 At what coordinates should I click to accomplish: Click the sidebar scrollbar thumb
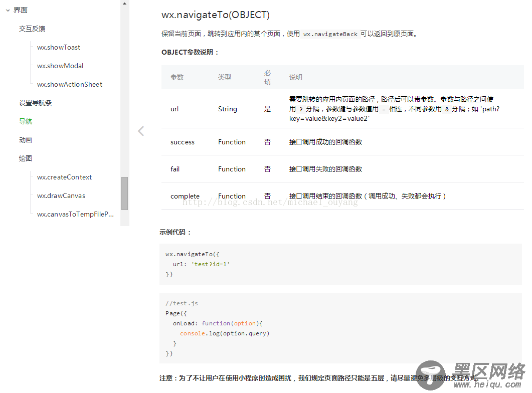tap(124, 193)
